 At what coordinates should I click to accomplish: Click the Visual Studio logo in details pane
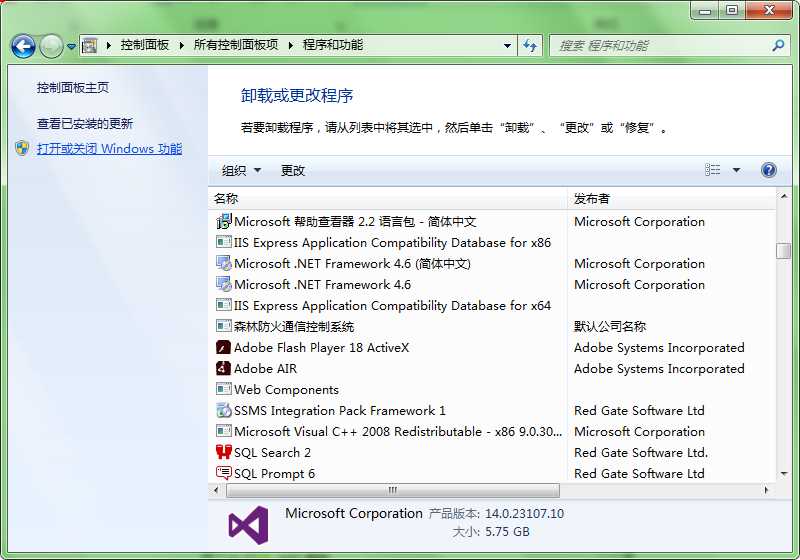tap(248, 525)
